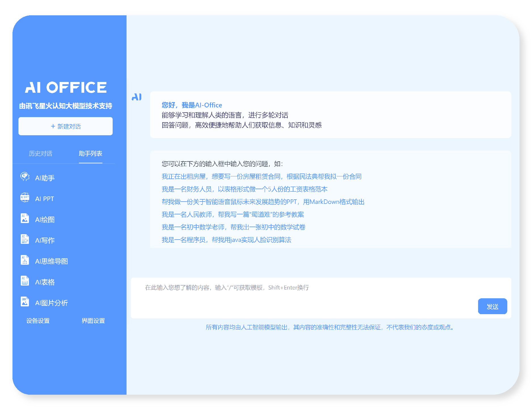Viewport: 532px width, 410px height.
Task: Open 设备设置 device settings
Action: tap(38, 321)
